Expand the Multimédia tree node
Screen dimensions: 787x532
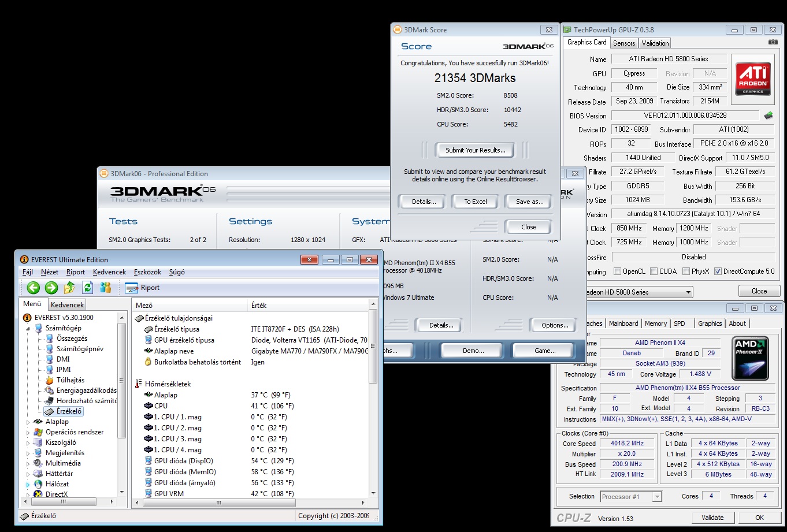pyautogui.click(x=28, y=463)
